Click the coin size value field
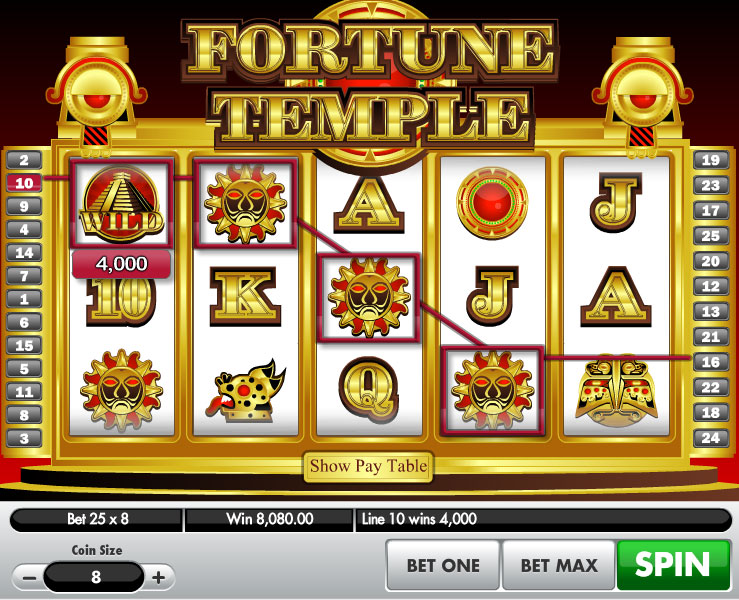Screen dimensions: 739x600 point(94,576)
